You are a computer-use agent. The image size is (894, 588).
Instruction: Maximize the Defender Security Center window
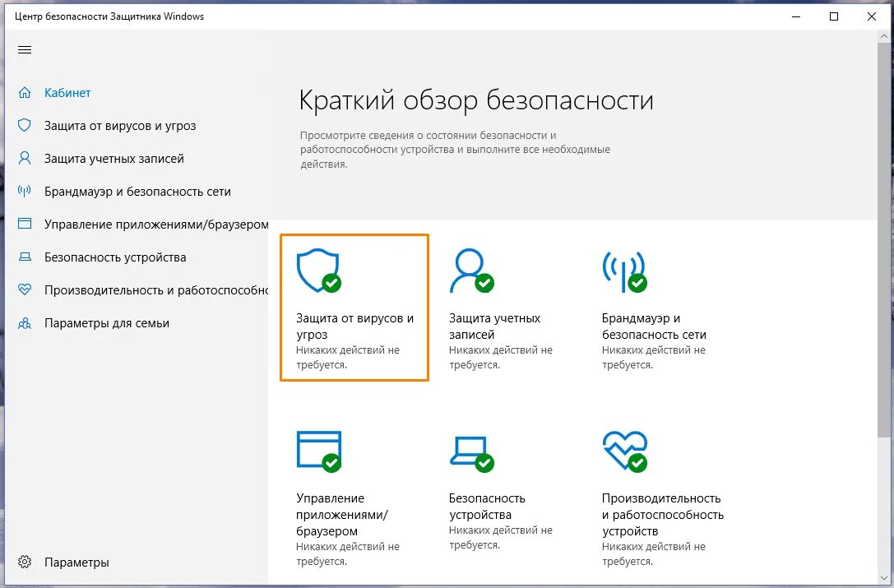point(834,16)
